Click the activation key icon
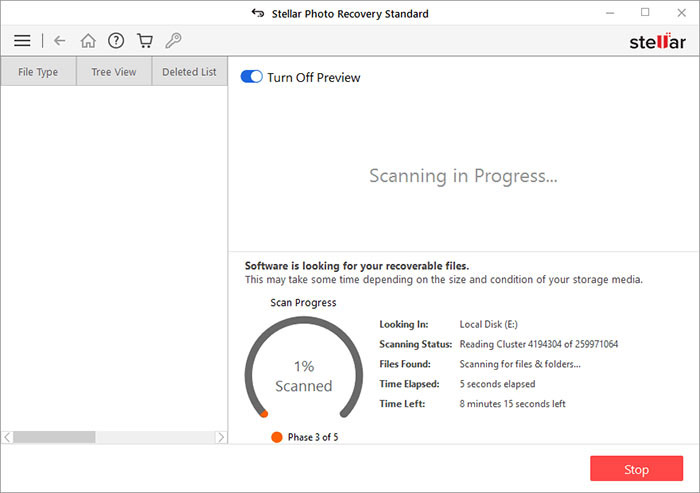Viewport: 700px width, 493px height. [x=173, y=41]
